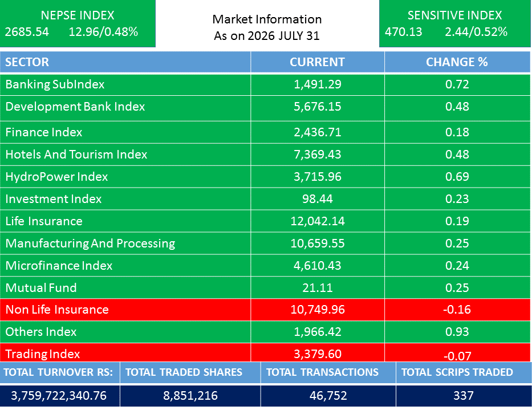Image resolution: width=532 pixels, height=410 pixels.
Task: Click total scrips traded value 337
Action: point(463,396)
